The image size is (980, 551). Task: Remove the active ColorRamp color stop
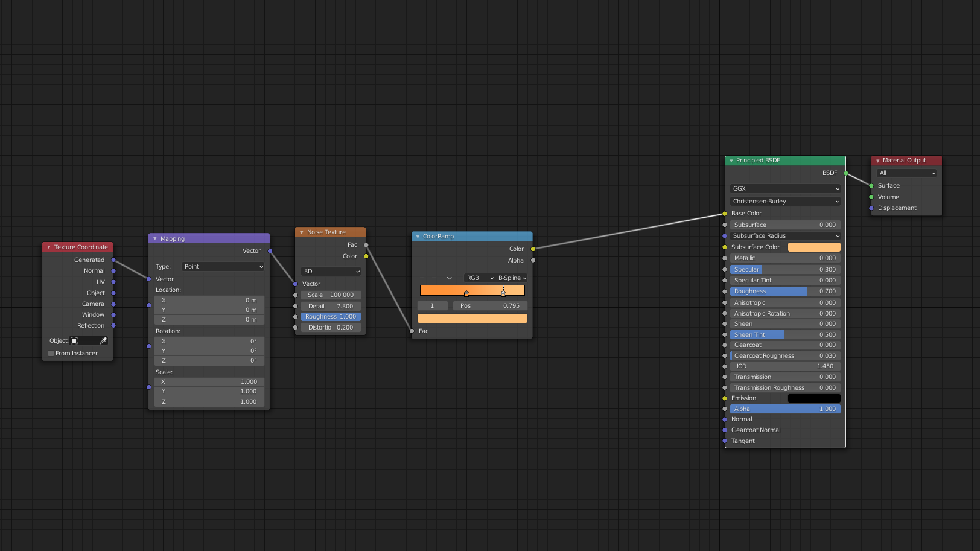point(434,278)
